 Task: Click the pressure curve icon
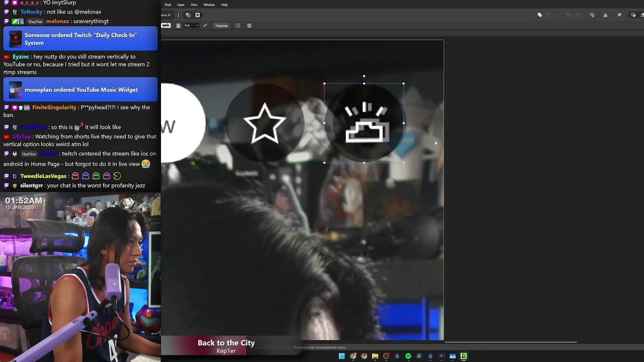coord(205,26)
